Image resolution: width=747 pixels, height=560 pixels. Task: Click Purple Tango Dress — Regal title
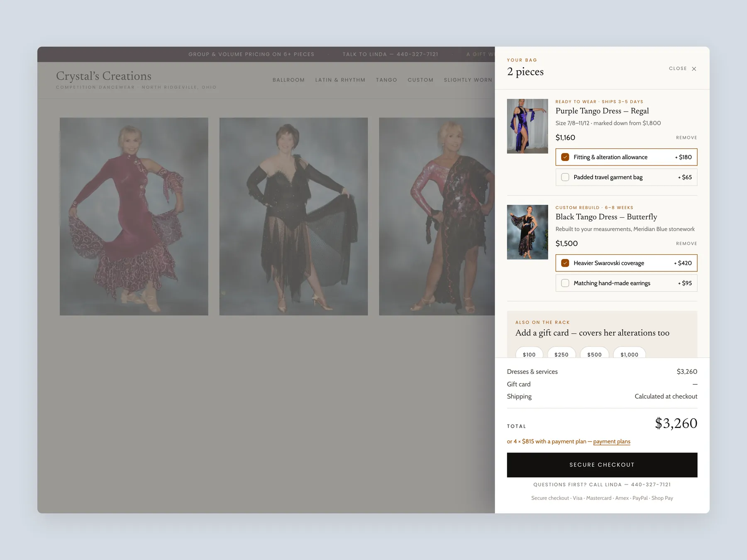602,111
